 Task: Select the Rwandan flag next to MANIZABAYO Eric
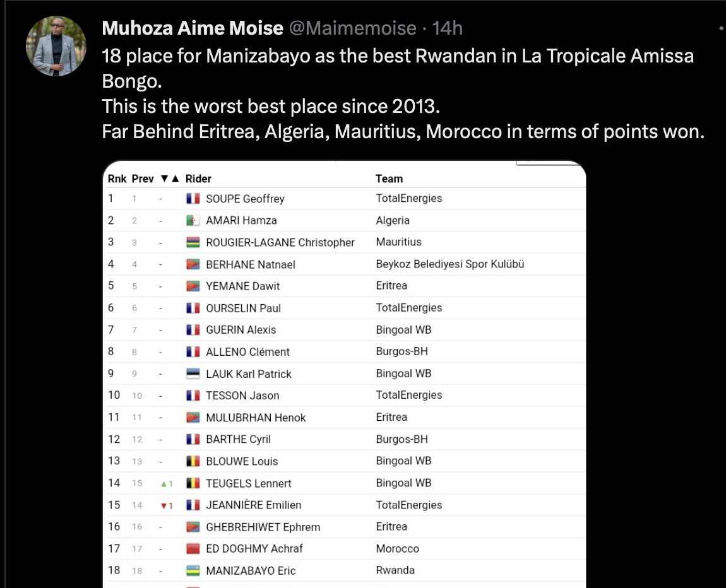(x=193, y=571)
